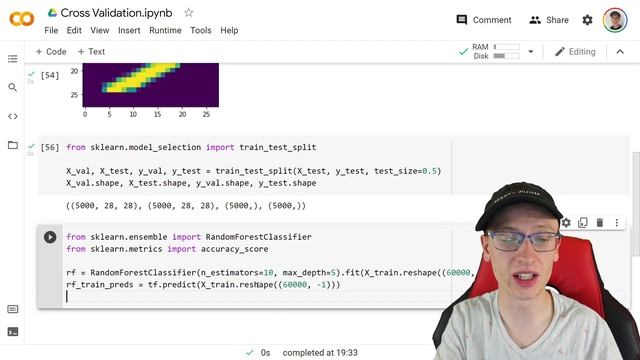Open the Insert menu
This screenshot has height=360, width=640.
(x=129, y=30)
